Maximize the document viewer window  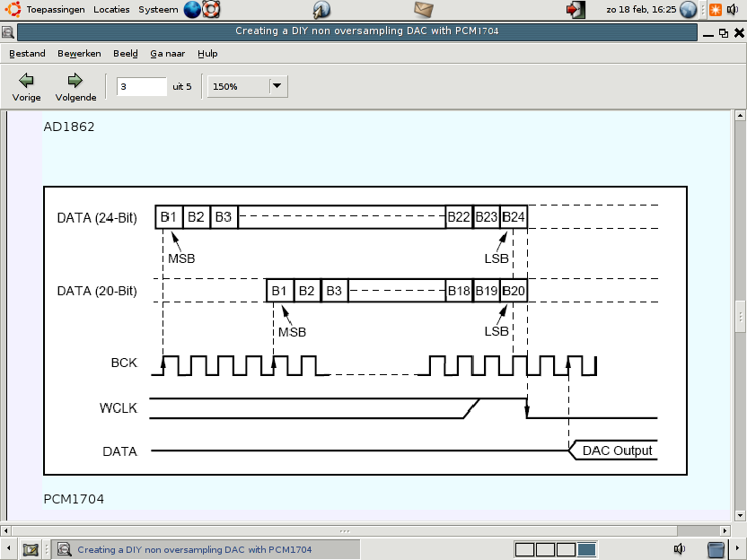click(723, 33)
